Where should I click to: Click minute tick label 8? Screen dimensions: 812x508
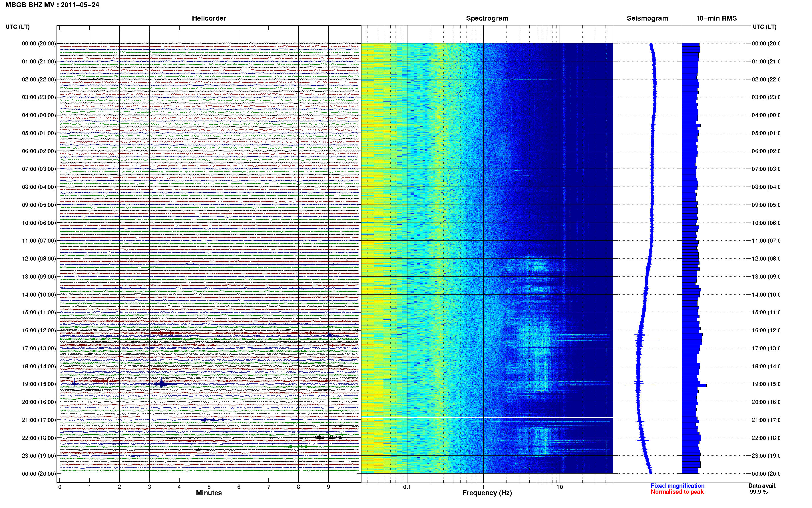click(x=298, y=487)
